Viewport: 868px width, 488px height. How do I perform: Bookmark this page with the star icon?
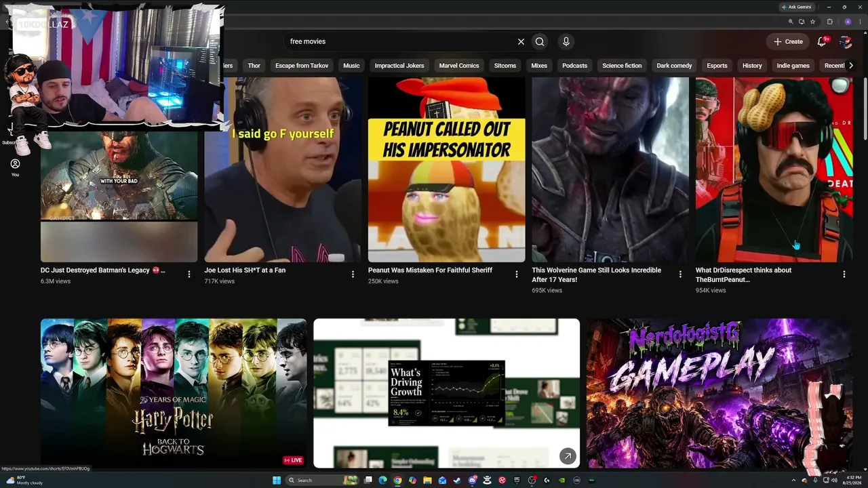812,22
